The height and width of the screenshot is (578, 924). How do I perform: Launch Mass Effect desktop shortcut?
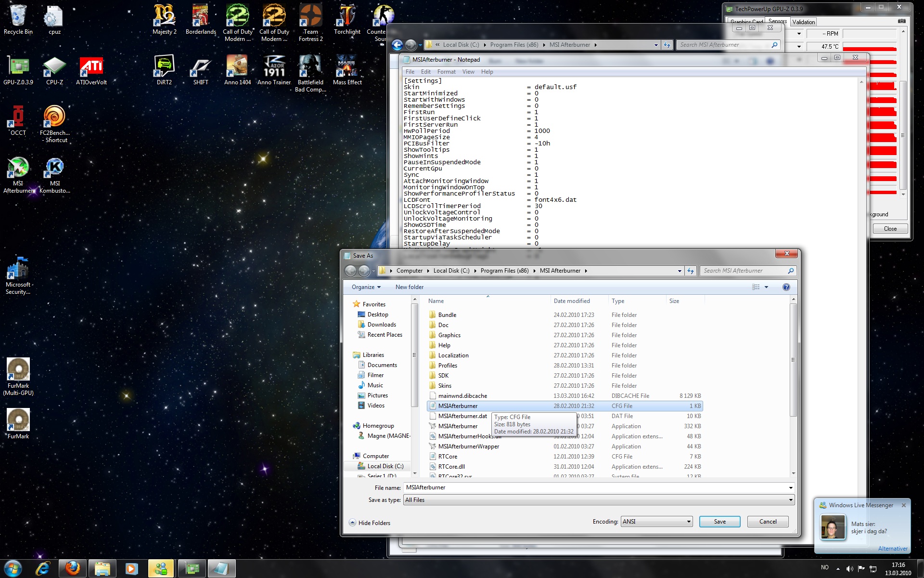point(347,70)
